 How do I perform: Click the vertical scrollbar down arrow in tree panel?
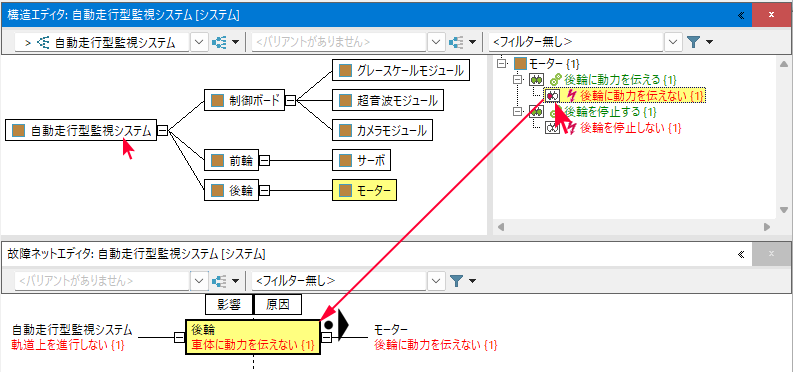tap(783, 209)
